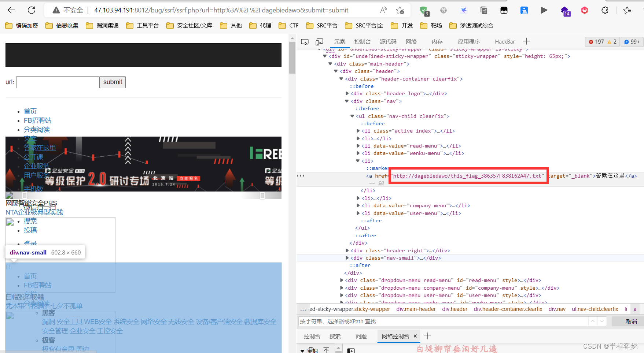This screenshot has width=644, height=353.
Task: Click the page vertical scrollbar thumb
Action: [292, 57]
